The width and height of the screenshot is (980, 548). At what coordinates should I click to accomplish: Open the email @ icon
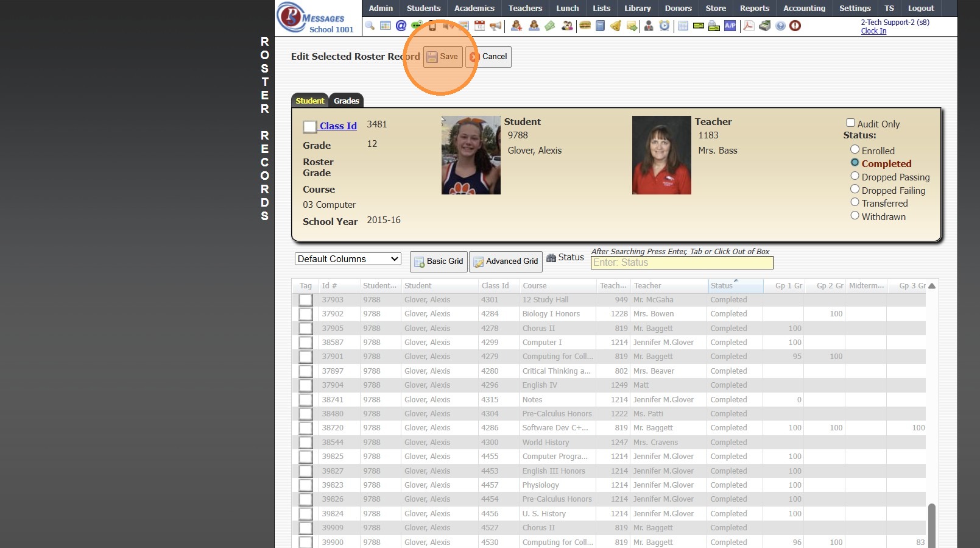(x=401, y=26)
